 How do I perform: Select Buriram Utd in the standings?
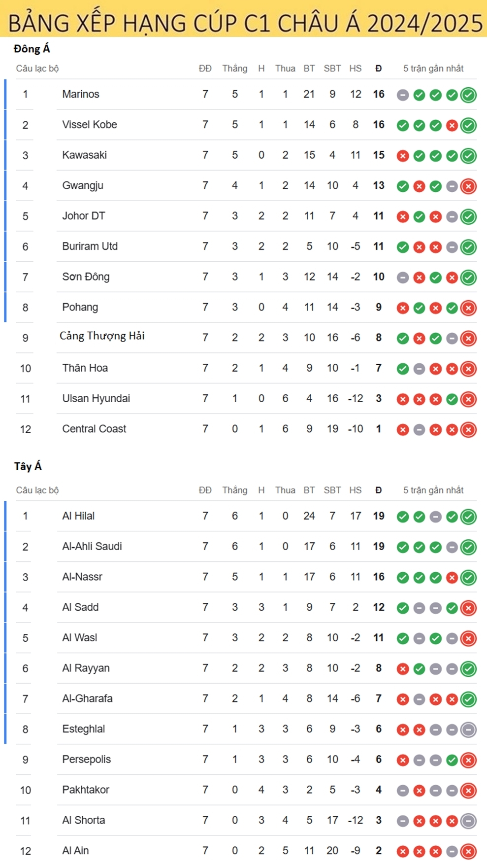coord(90,246)
